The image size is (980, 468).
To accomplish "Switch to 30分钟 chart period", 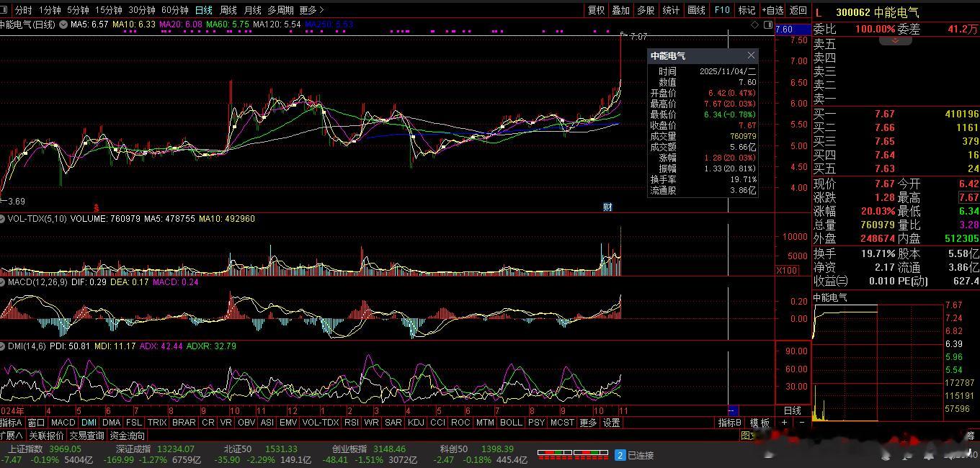I will [142, 10].
